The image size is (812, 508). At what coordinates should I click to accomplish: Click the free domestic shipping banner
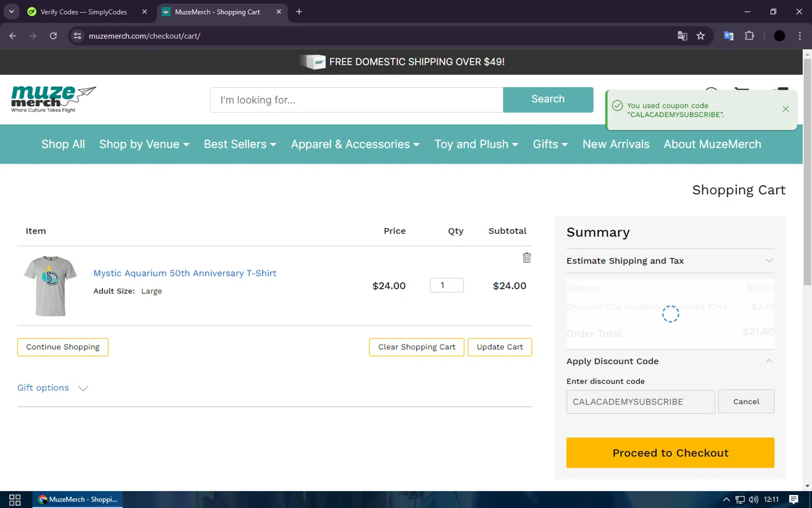pyautogui.click(x=401, y=62)
